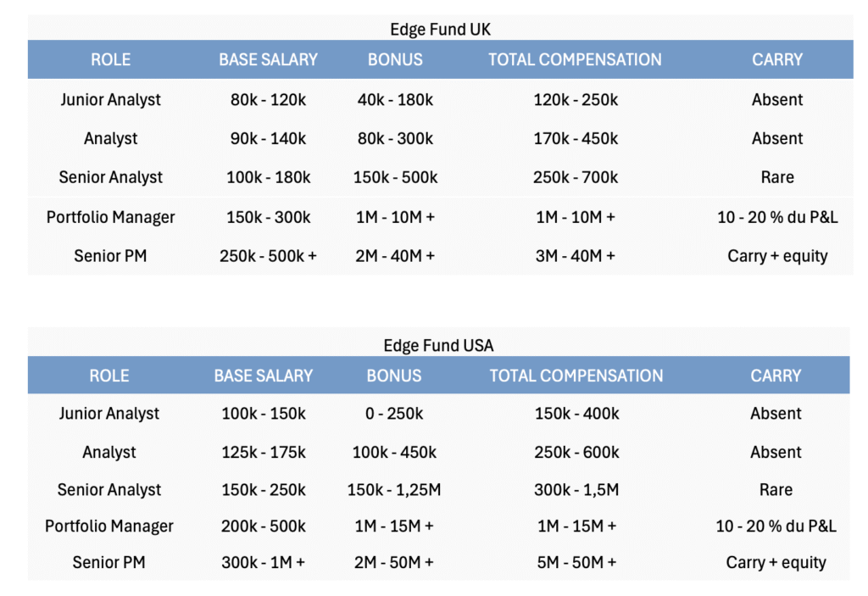The width and height of the screenshot is (868, 596).
Task: Select ROLE header in UK table
Action: tap(110, 60)
